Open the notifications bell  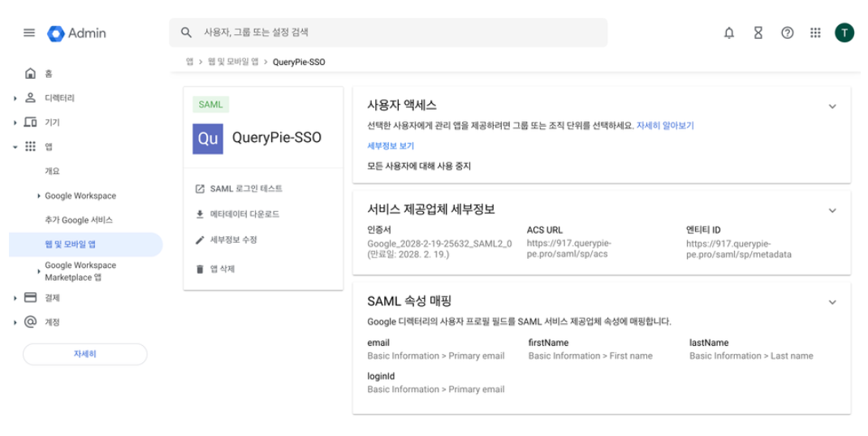729,33
